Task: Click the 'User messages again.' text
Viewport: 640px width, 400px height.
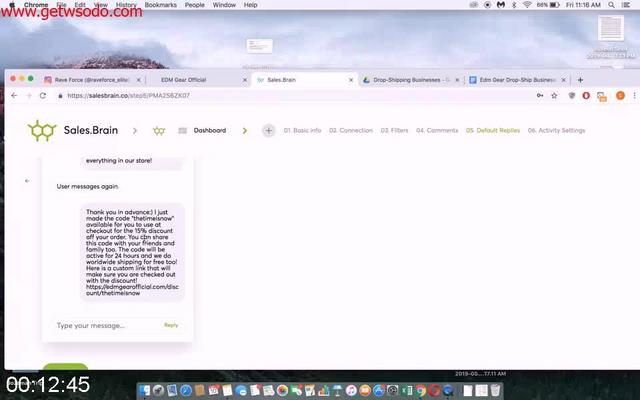Action: [x=88, y=187]
